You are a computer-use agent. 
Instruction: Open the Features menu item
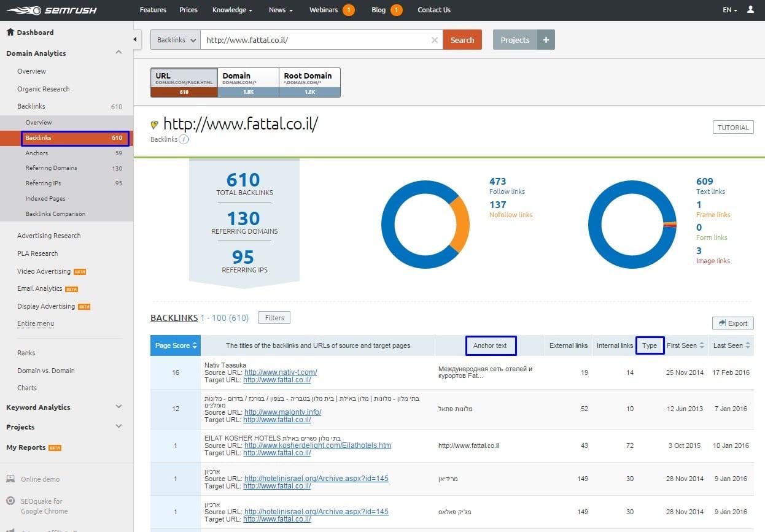click(153, 10)
